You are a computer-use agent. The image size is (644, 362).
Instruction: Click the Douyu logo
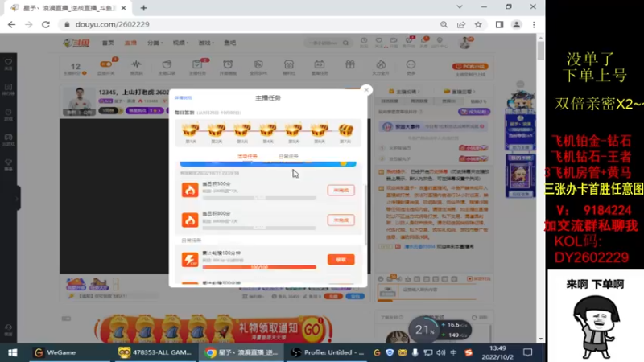tap(76, 43)
